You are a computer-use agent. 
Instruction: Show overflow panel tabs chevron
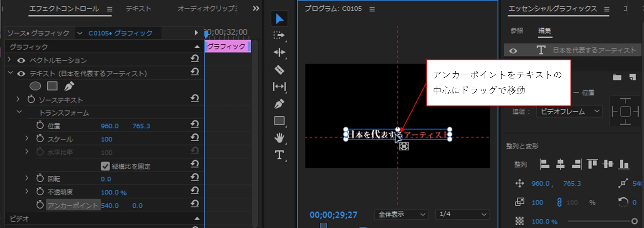256,8
